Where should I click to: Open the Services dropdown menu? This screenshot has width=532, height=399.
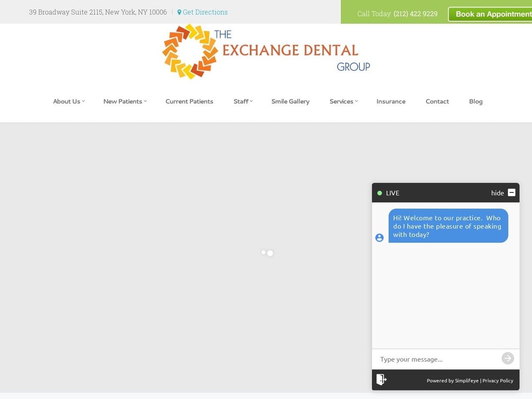click(x=344, y=101)
